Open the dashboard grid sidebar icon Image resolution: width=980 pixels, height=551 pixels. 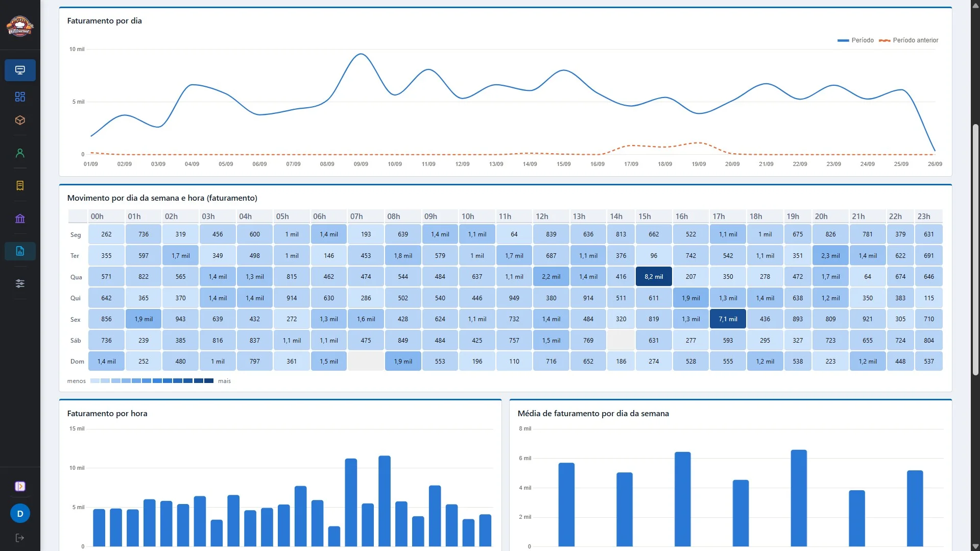20,97
